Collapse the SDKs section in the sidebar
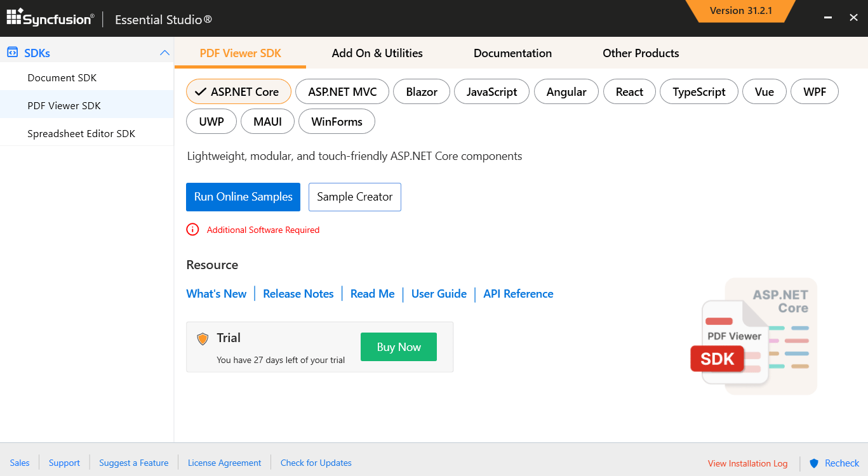The width and height of the screenshot is (868, 476). [164, 52]
